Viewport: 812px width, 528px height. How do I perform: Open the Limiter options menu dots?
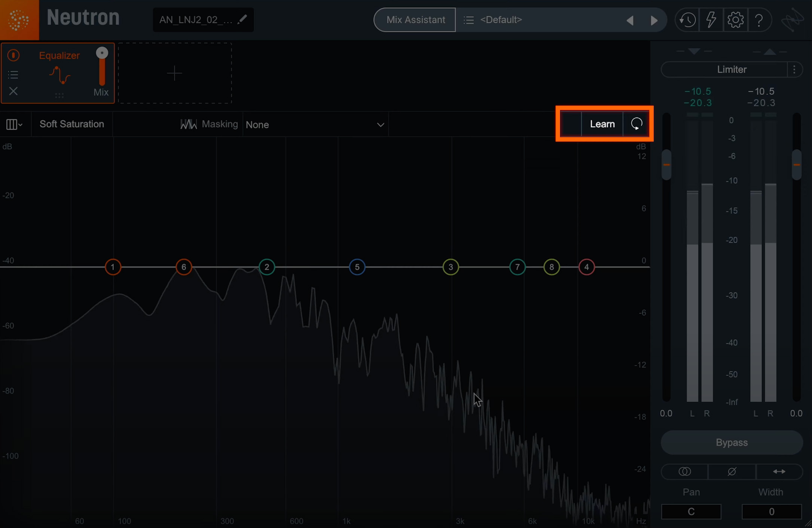pos(794,70)
